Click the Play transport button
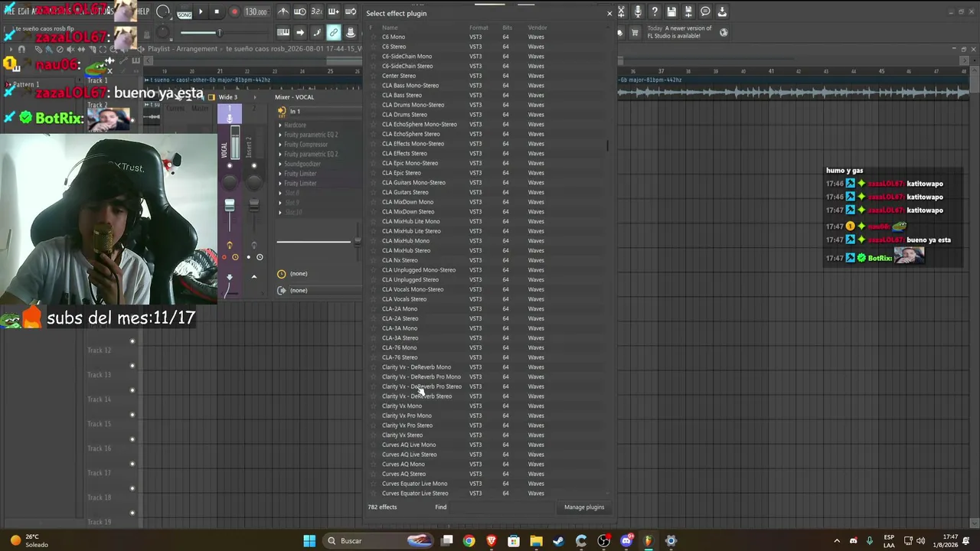Screen dimensions: 980x551 tap(201, 12)
